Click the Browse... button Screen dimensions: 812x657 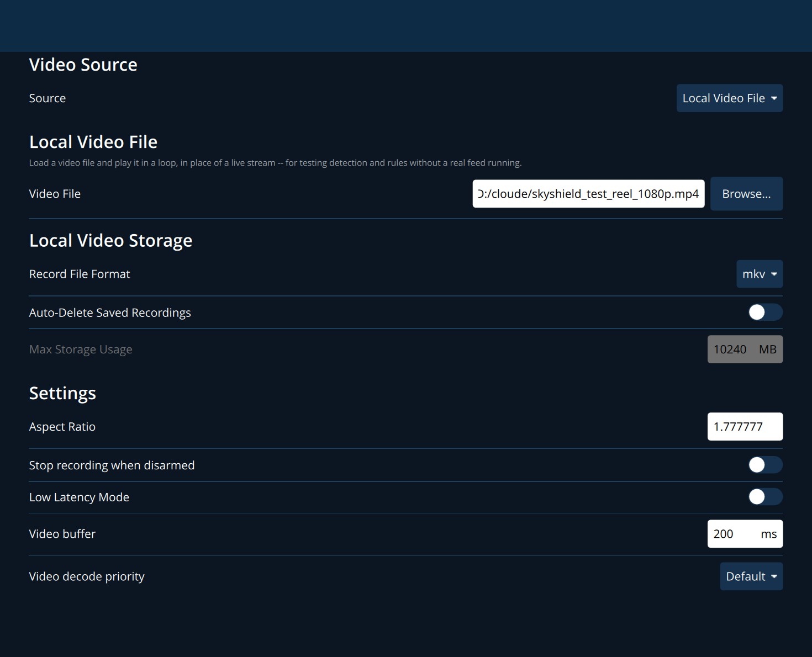pos(746,194)
